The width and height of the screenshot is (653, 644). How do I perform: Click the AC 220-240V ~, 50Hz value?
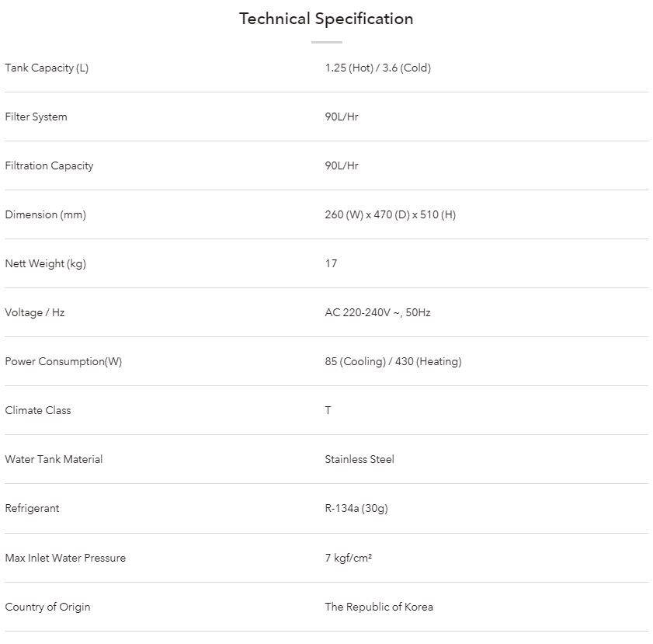click(377, 313)
